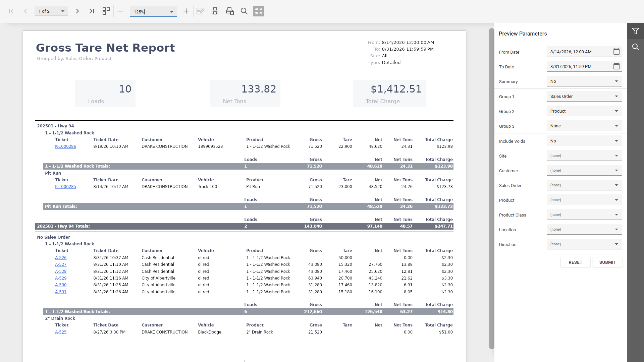644x362 pixels.
Task: Click the Truck 100 vehicle cell
Action: pos(207,187)
